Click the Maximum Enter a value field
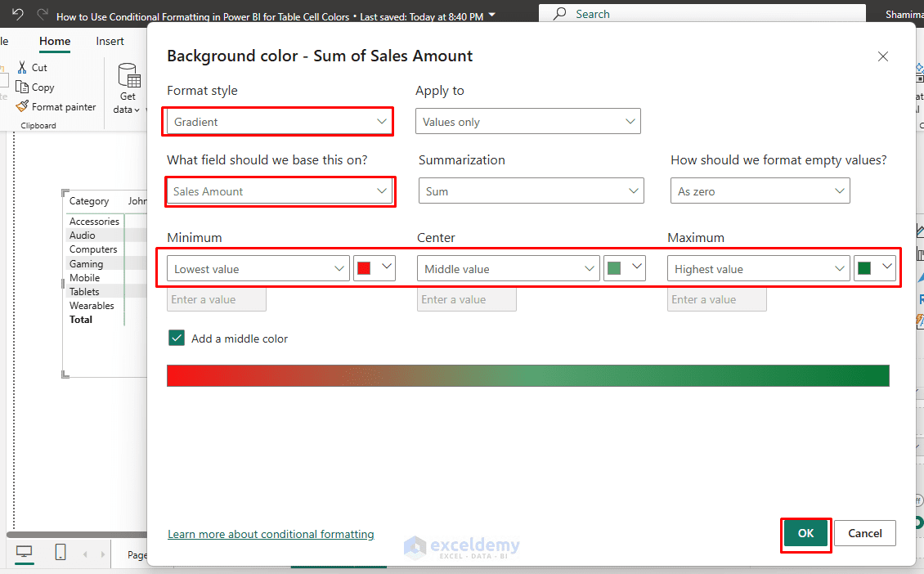 coord(717,299)
